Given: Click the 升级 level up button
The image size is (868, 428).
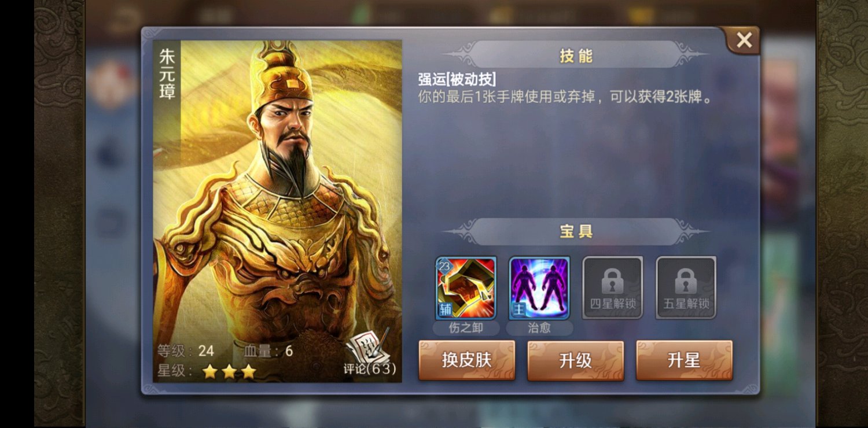Looking at the screenshot, I should 576,360.
